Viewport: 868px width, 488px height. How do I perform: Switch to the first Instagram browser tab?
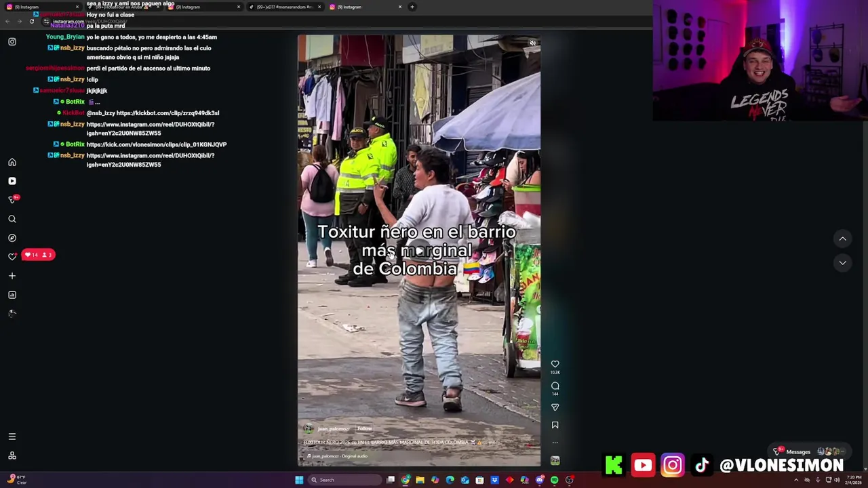tap(41, 7)
